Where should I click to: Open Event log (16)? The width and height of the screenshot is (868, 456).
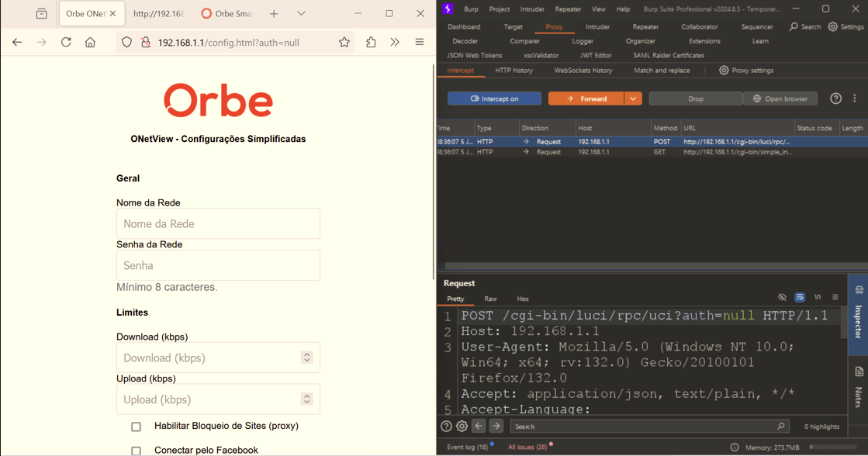[467, 447]
